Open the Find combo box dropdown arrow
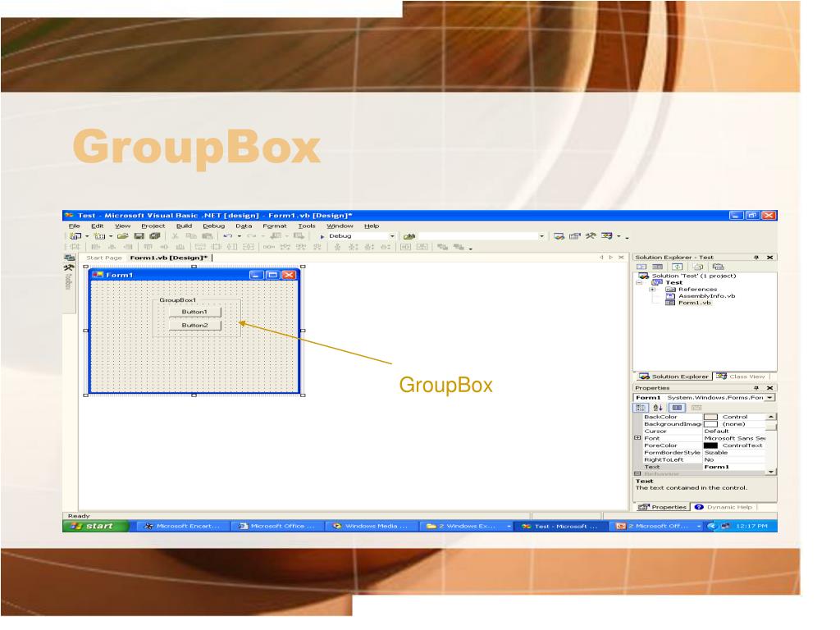 (541, 236)
